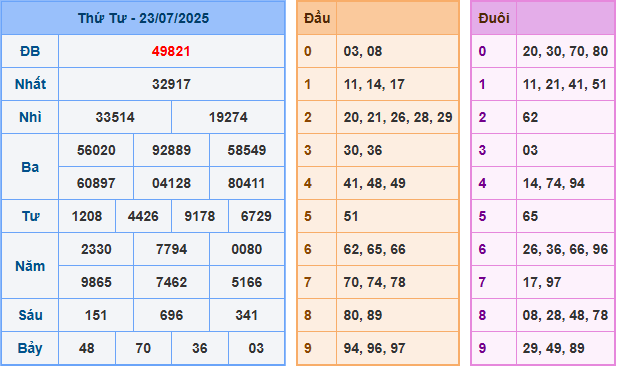Select Tư prize number 9178
Viewport: 617px width, 366px height.
click(200, 216)
